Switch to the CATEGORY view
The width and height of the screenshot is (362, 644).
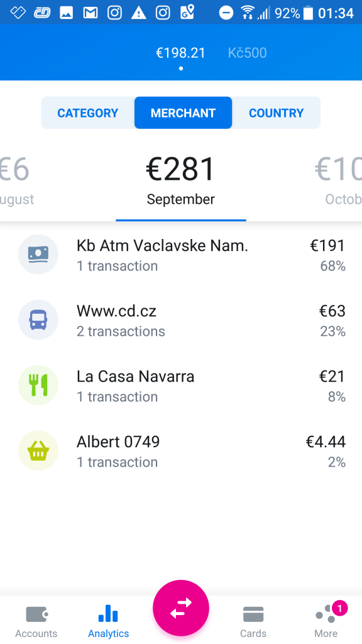[88, 113]
